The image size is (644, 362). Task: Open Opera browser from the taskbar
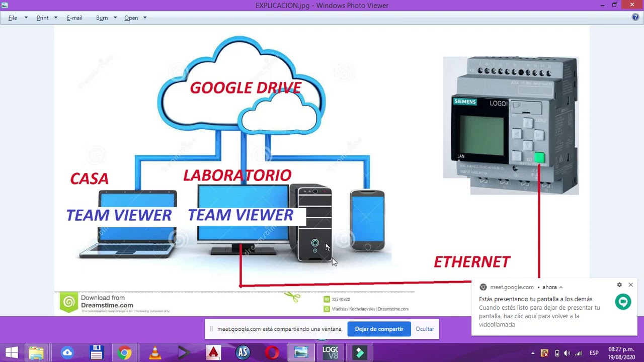[x=272, y=352]
